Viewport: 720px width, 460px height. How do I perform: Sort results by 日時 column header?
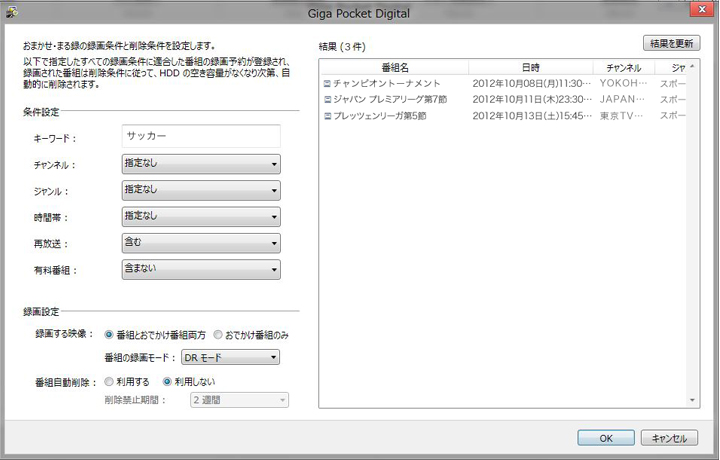click(530, 67)
